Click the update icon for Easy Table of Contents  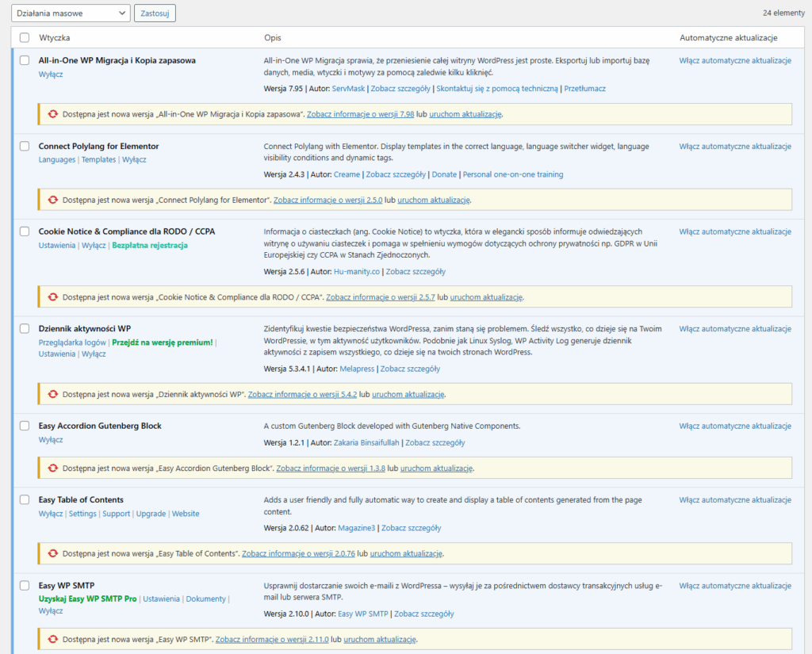click(52, 553)
